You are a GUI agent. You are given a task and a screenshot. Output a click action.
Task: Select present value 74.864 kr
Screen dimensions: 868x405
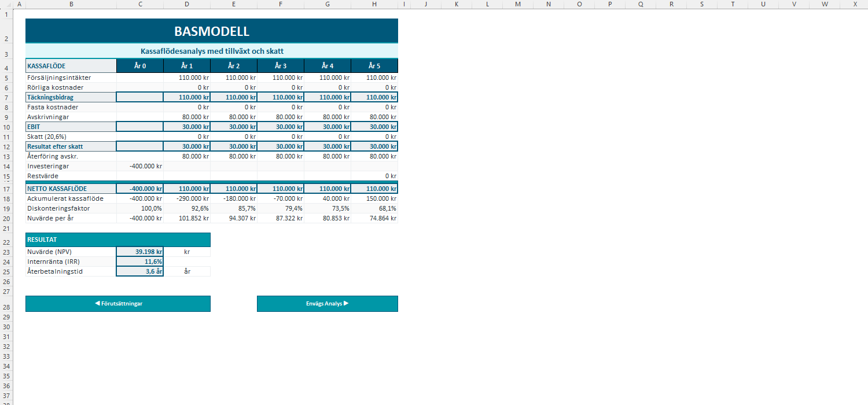pyautogui.click(x=374, y=218)
